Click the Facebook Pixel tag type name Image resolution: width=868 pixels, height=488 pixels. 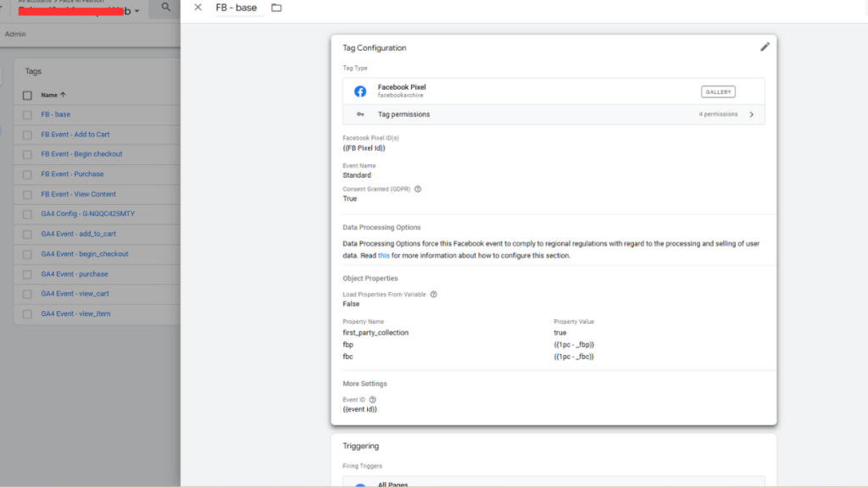[401, 87]
